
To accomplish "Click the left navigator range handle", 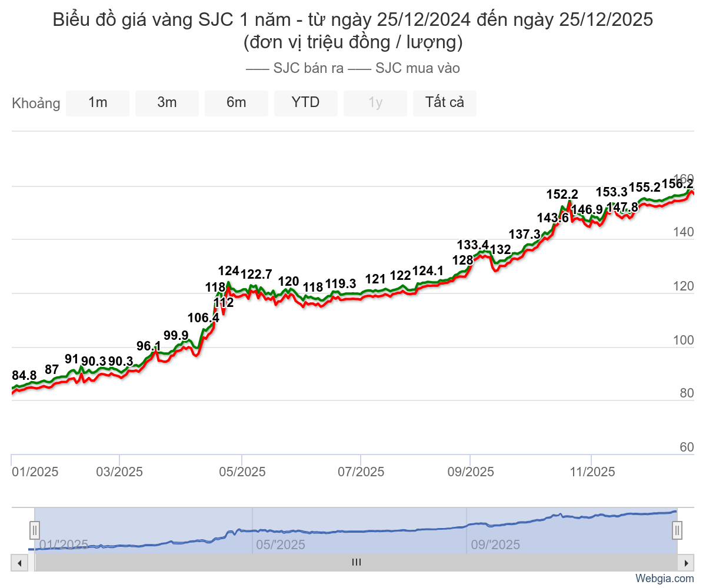I will click(35, 530).
